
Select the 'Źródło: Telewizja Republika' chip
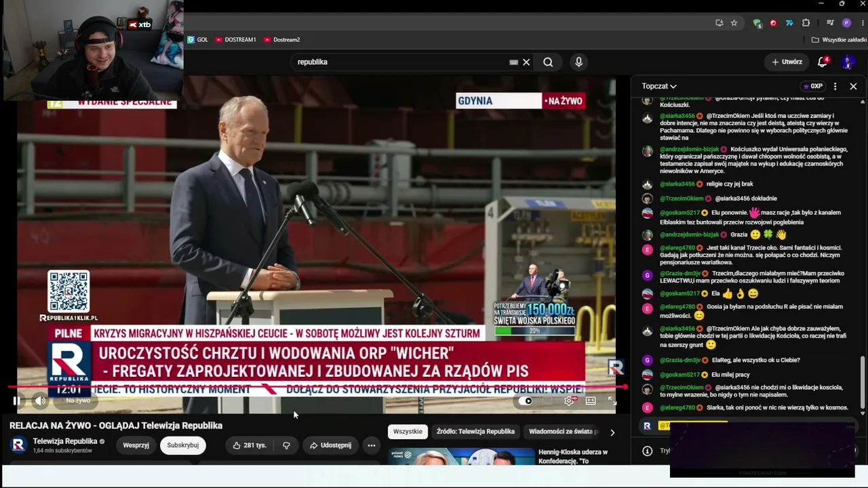(x=475, y=432)
